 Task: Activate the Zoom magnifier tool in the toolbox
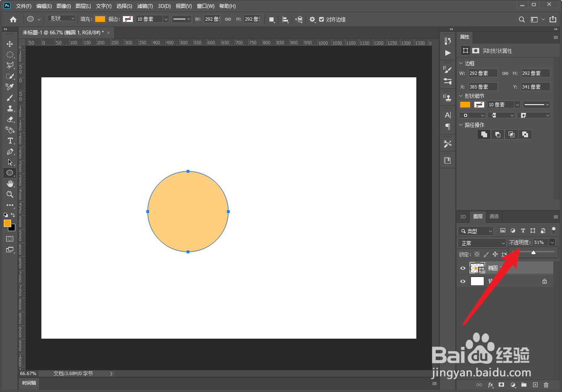point(10,194)
